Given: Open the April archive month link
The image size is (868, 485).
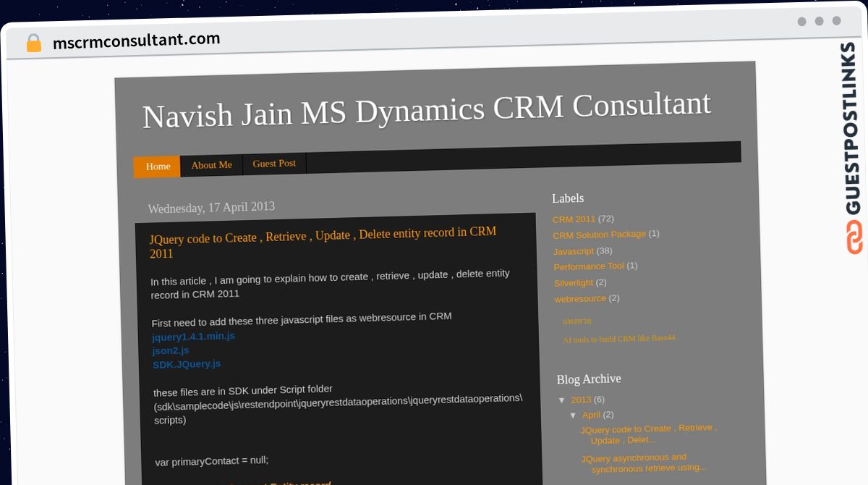Looking at the screenshot, I should click(591, 415).
